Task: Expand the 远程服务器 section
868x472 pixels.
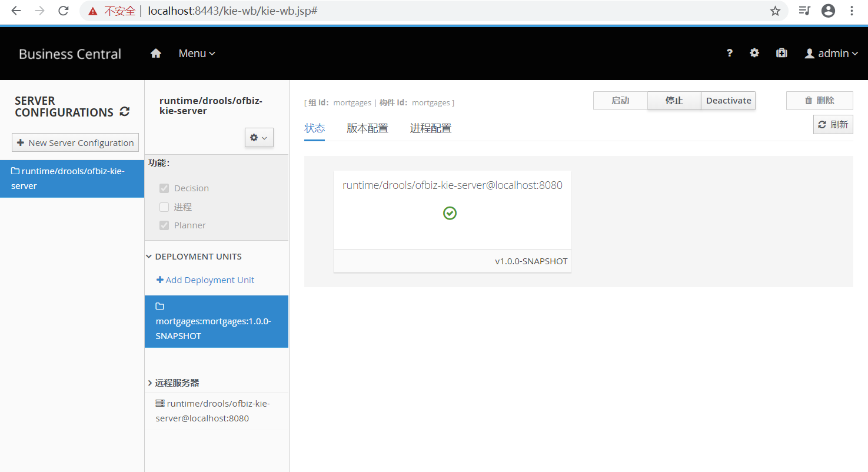Action: 173,383
